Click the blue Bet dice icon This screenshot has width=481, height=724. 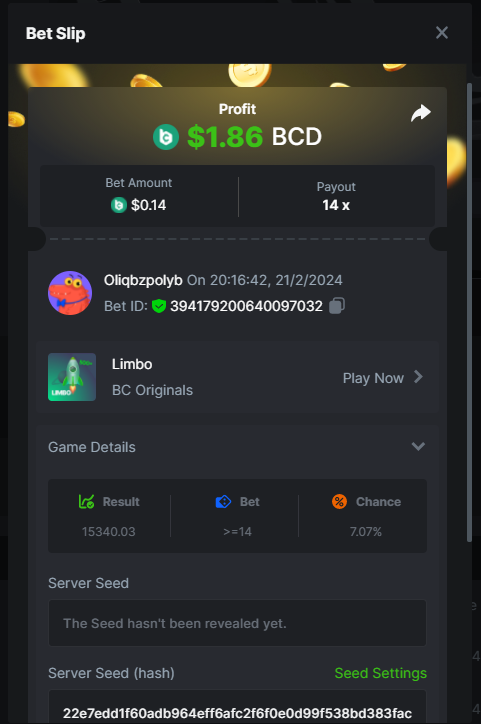pos(223,501)
